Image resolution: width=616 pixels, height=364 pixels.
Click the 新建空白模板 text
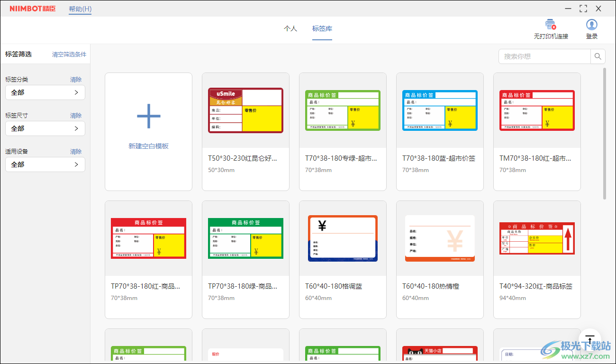[x=148, y=146]
